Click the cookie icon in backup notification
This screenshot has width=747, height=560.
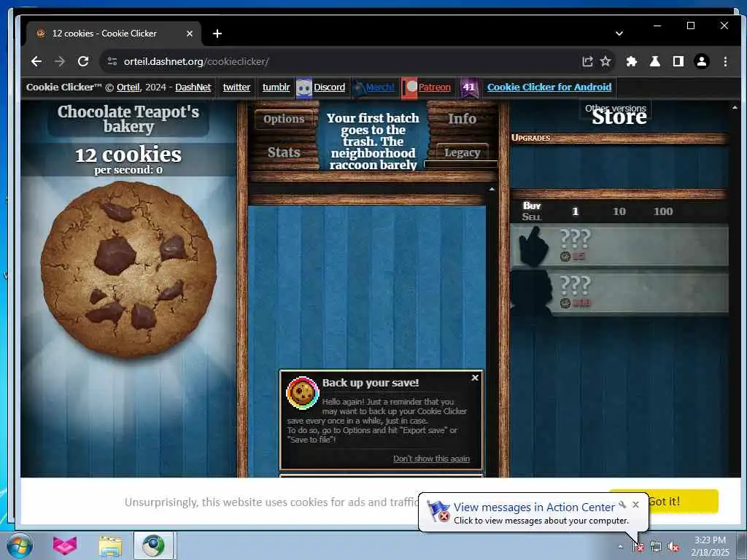tap(303, 393)
